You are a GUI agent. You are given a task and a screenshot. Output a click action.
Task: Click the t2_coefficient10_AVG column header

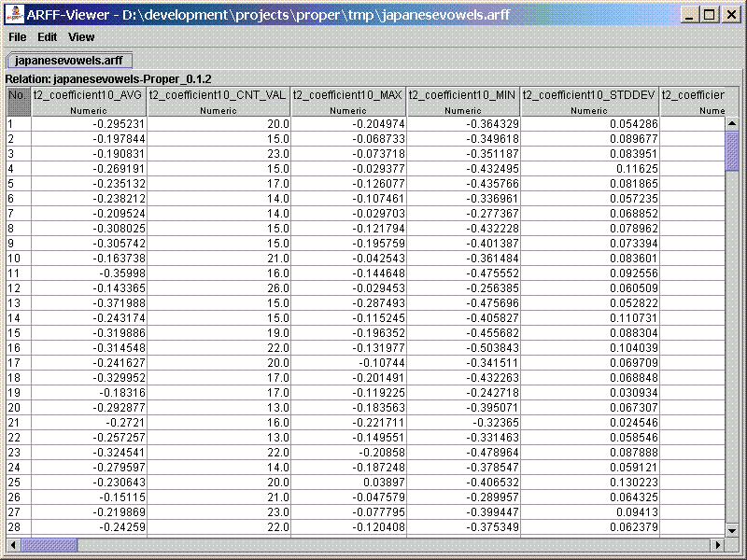[89, 102]
